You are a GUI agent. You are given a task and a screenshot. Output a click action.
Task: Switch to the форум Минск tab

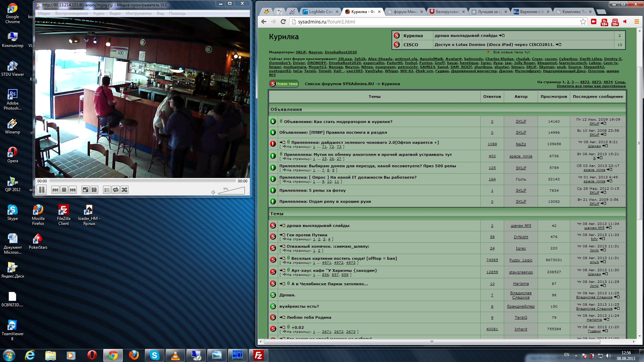click(405, 11)
